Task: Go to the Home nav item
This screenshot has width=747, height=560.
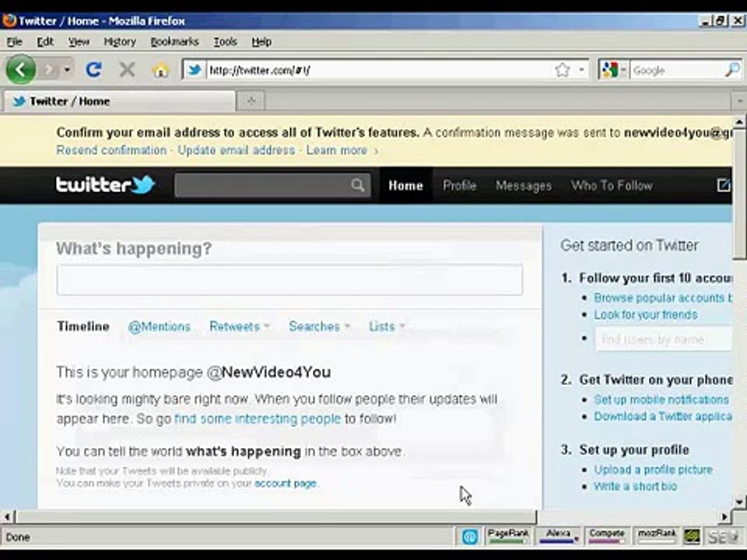Action: (405, 186)
